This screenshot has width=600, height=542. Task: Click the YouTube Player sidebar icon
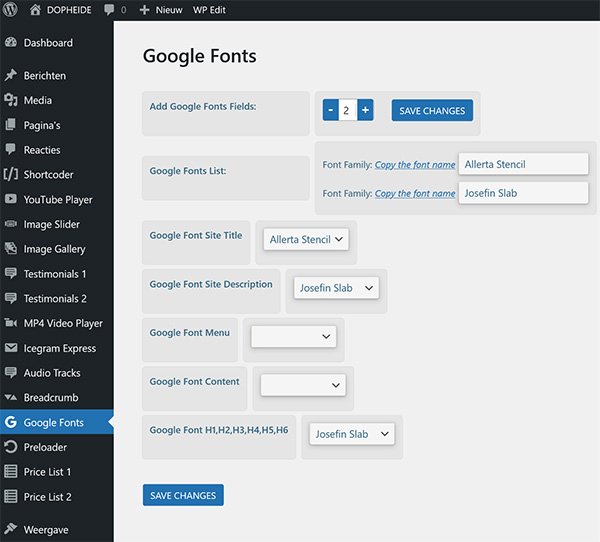(x=11, y=200)
